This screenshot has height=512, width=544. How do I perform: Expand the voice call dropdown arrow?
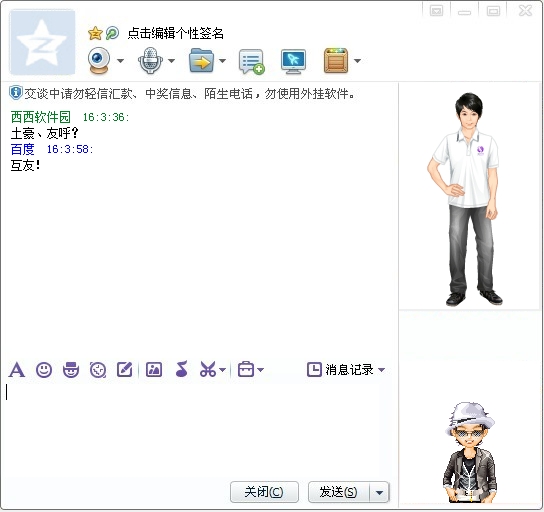(171, 61)
